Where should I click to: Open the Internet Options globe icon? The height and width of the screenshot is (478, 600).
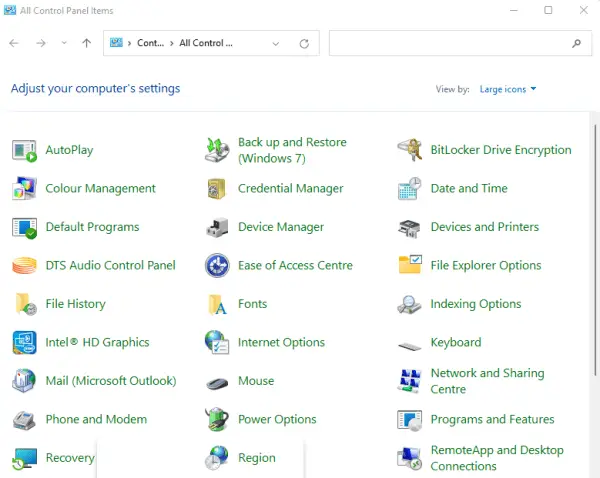pos(217,342)
